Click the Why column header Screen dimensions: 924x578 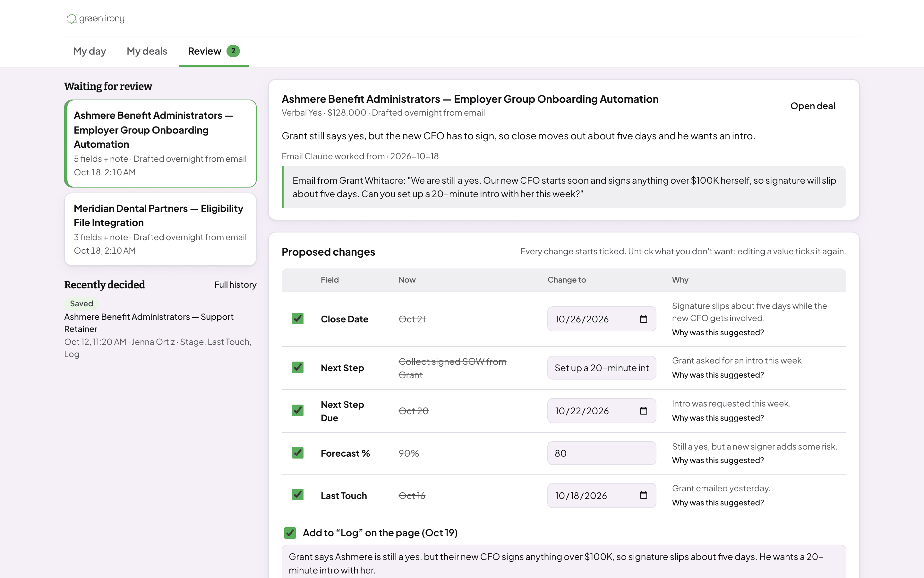pos(680,280)
